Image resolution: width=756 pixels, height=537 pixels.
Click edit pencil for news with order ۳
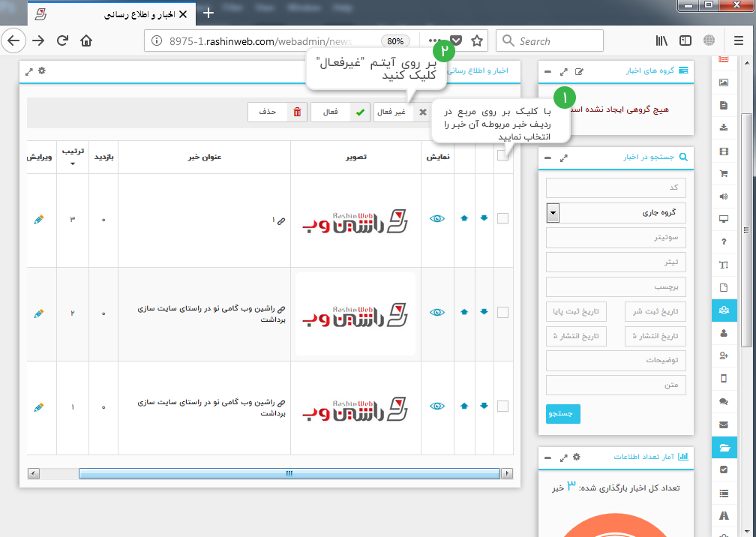[x=39, y=220]
